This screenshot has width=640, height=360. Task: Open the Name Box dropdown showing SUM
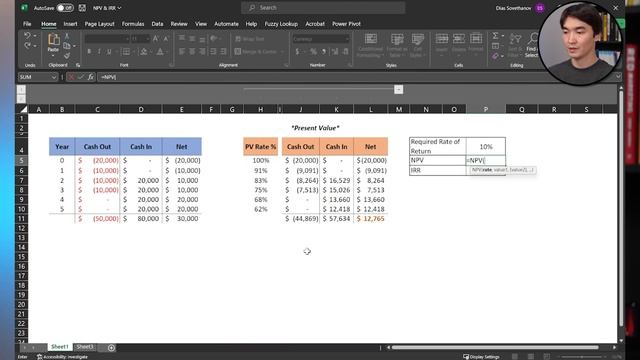pos(53,77)
